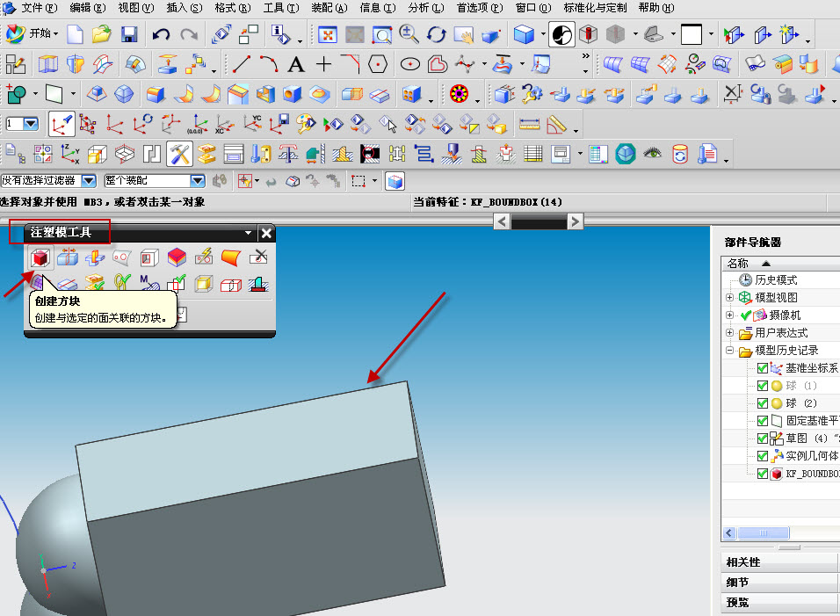Select the Ellipse tool
840x616 pixels.
click(x=410, y=65)
